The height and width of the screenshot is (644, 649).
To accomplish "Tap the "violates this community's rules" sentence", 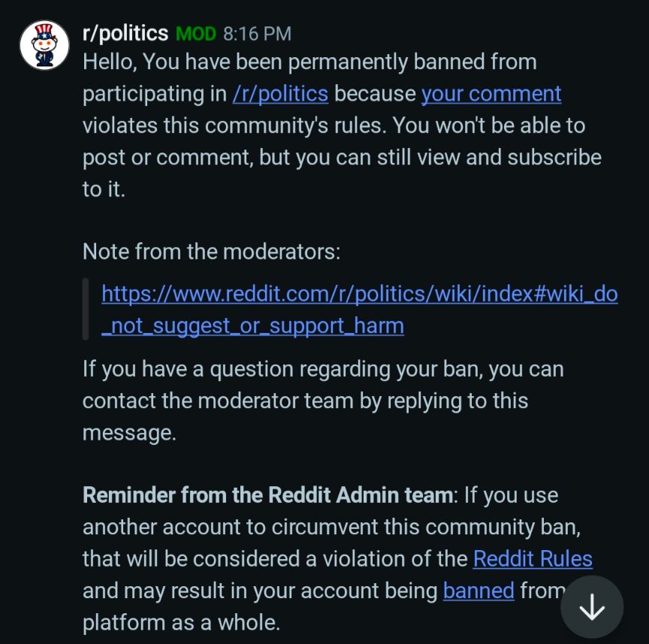I will pos(233,125).
